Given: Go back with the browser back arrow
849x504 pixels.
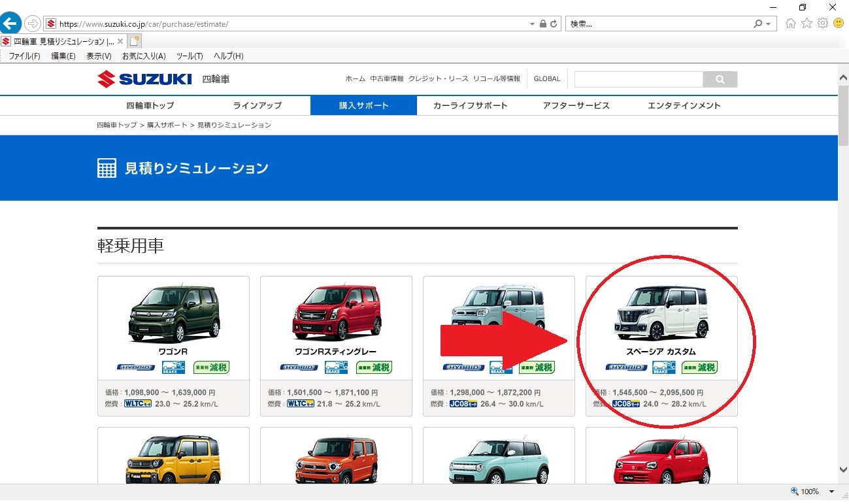Looking at the screenshot, I should point(8,24).
